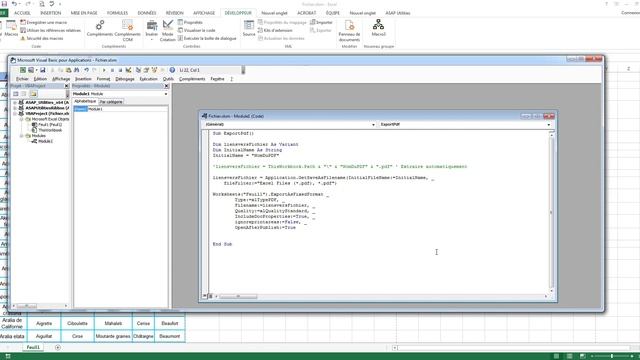Viewport: 640px width, 360px height.
Task: Click Propriétés in the Contrôles group
Action: [x=190, y=22]
